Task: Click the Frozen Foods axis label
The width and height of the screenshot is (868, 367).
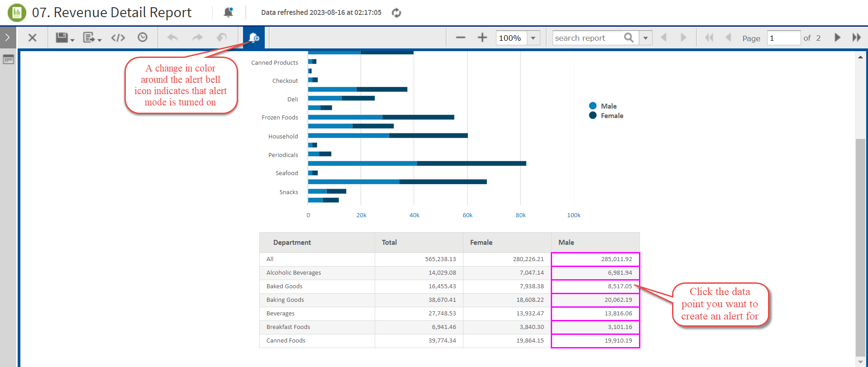Action: [x=280, y=118]
